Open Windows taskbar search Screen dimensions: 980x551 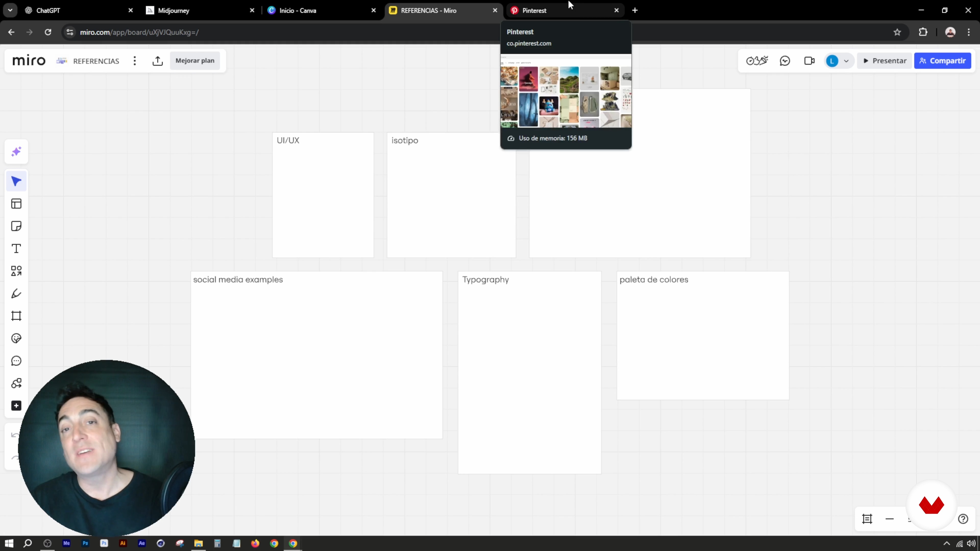point(28,543)
